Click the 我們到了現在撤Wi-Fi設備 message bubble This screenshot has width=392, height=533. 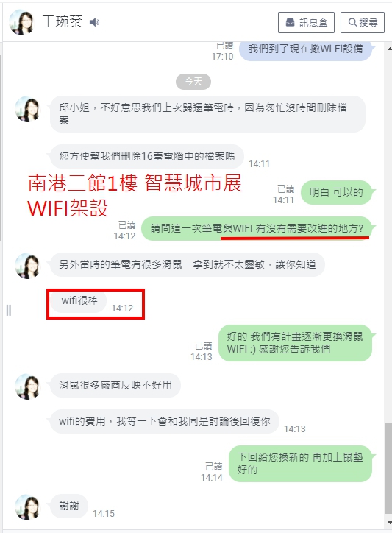click(x=305, y=49)
